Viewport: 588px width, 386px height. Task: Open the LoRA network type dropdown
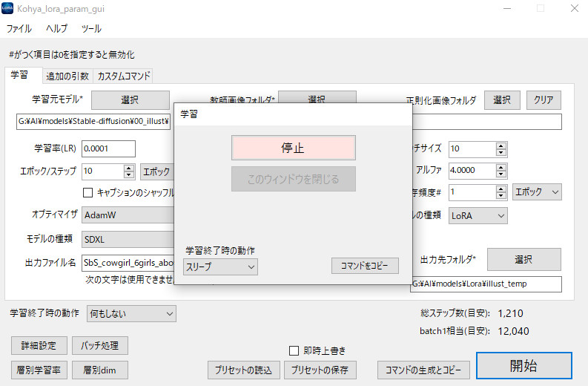tap(478, 215)
